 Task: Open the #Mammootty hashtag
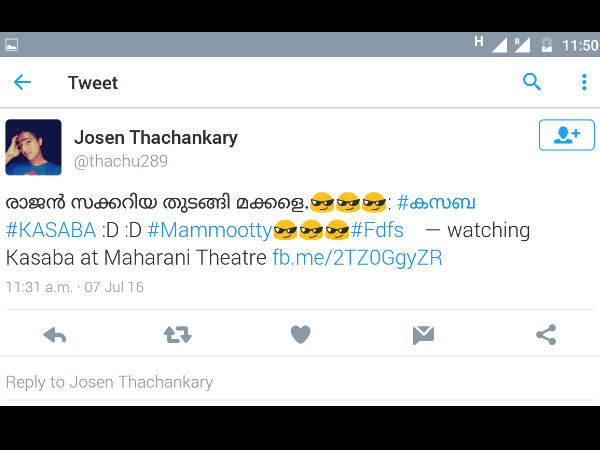(x=210, y=230)
